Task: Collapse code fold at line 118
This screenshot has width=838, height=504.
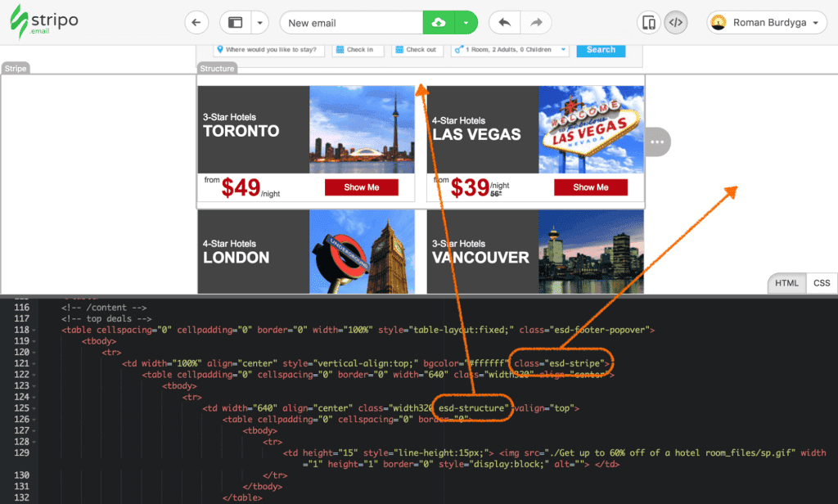Action: [x=44, y=330]
